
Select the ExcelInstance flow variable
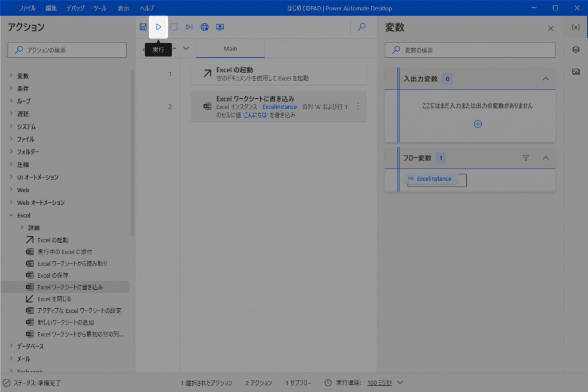pos(430,178)
